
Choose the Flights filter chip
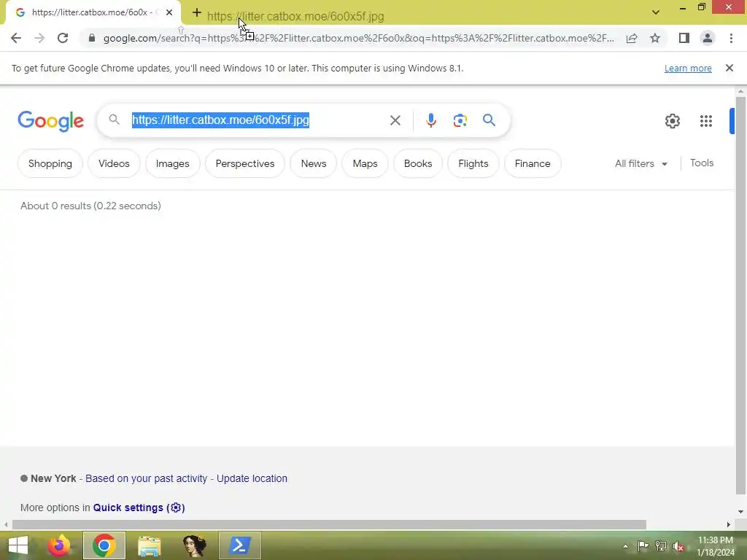pyautogui.click(x=473, y=163)
